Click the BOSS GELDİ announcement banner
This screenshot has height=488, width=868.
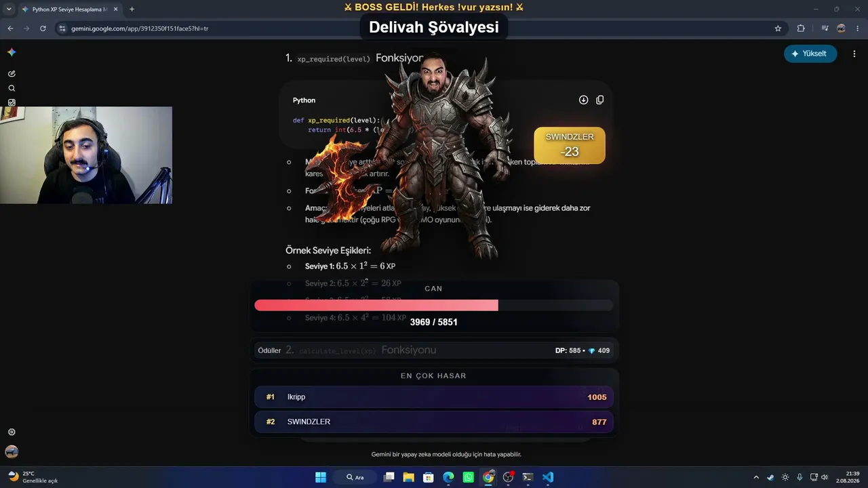434,7
